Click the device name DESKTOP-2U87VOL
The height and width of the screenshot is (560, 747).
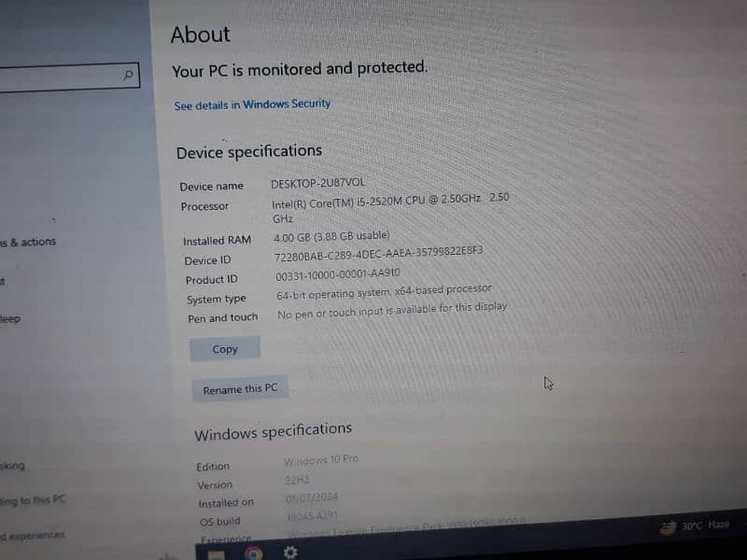317,183
